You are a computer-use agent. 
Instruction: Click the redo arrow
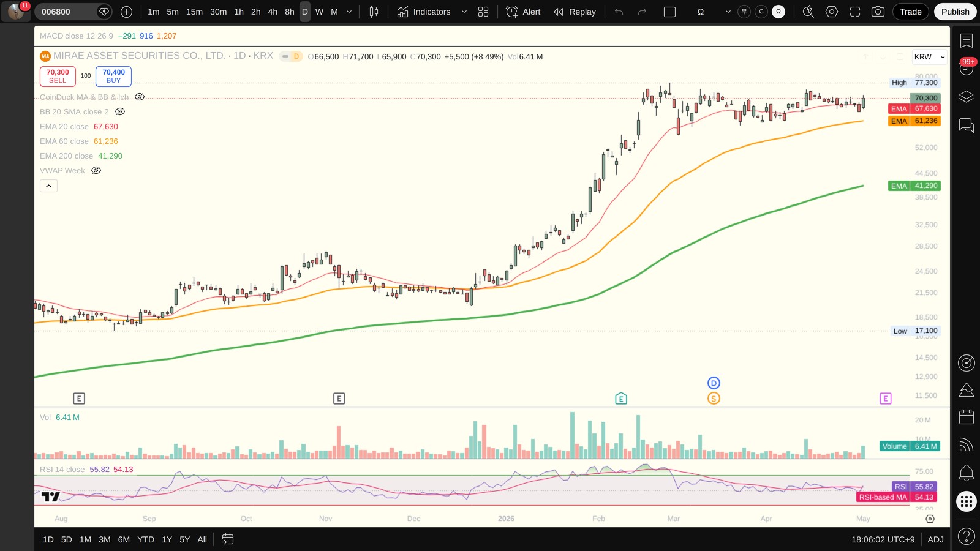click(642, 12)
